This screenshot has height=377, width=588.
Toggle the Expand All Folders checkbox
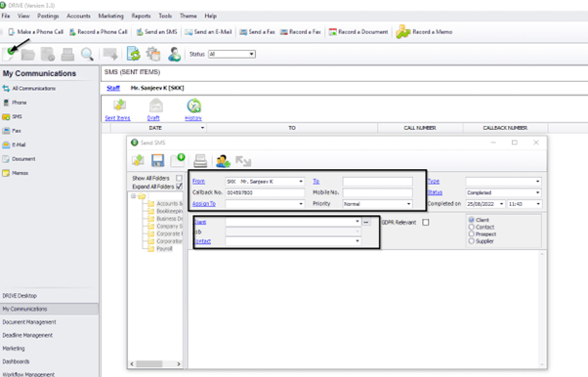click(x=180, y=187)
